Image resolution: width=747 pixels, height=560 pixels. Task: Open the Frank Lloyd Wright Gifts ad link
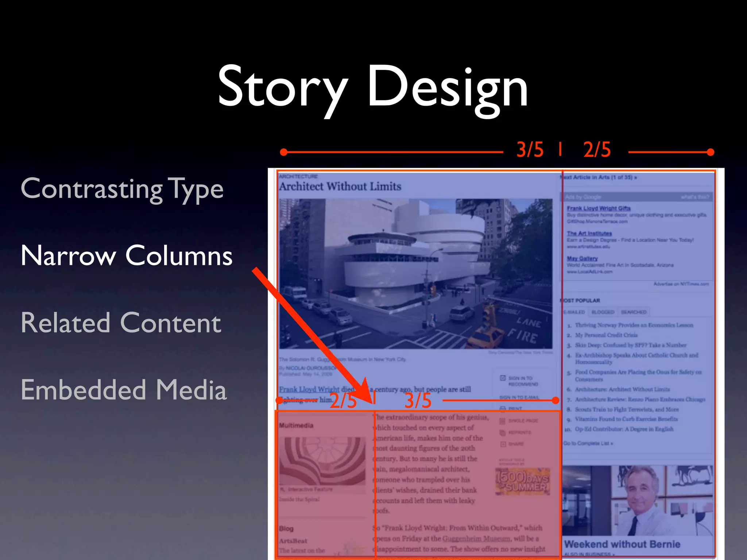(x=599, y=208)
